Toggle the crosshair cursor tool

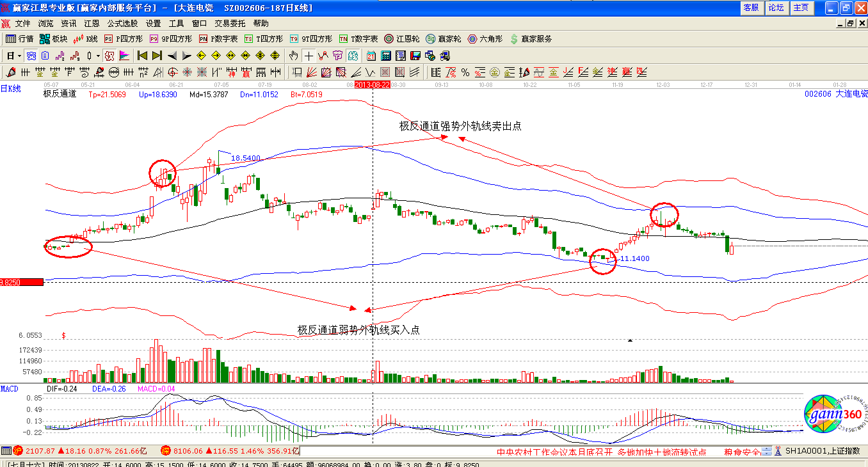point(309,56)
